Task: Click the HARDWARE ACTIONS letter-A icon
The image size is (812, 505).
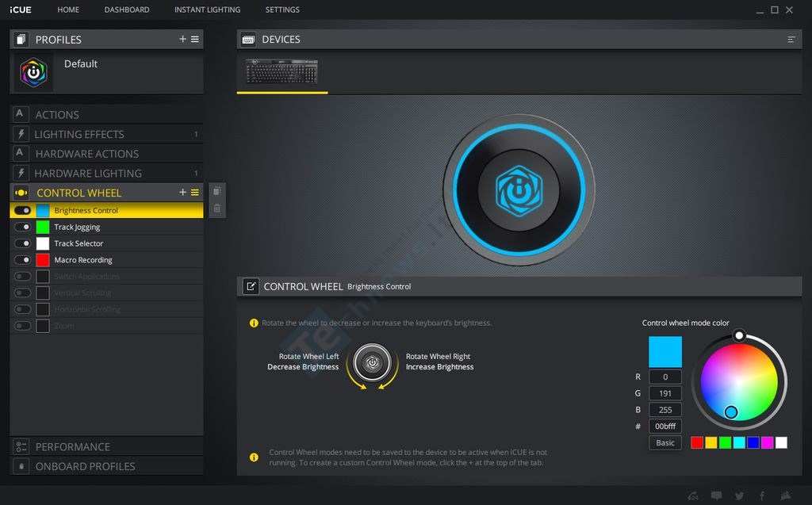Action: coord(20,153)
